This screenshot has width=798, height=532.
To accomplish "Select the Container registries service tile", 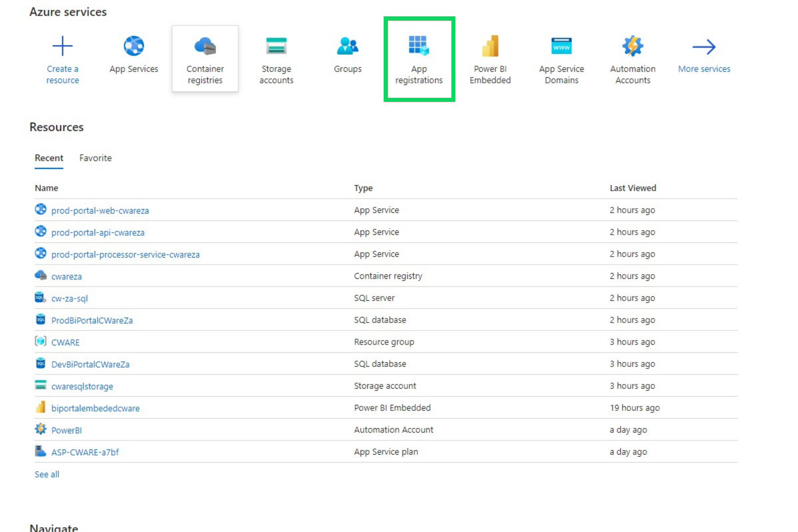I will [x=205, y=58].
